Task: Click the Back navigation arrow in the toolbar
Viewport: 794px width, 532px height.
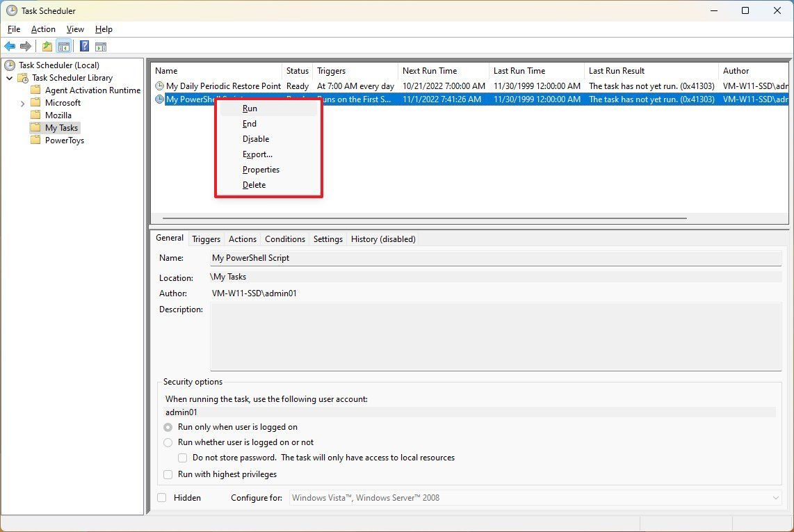Action: [x=10, y=46]
